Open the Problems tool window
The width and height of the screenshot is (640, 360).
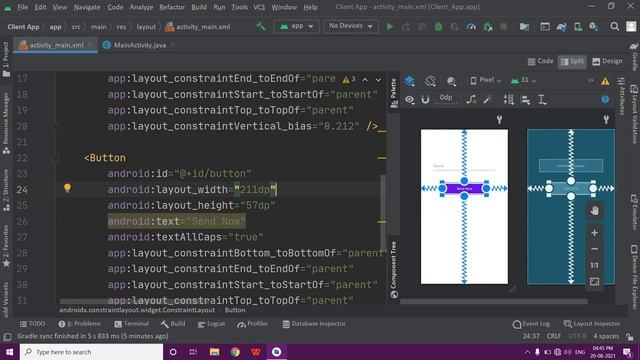80,324
